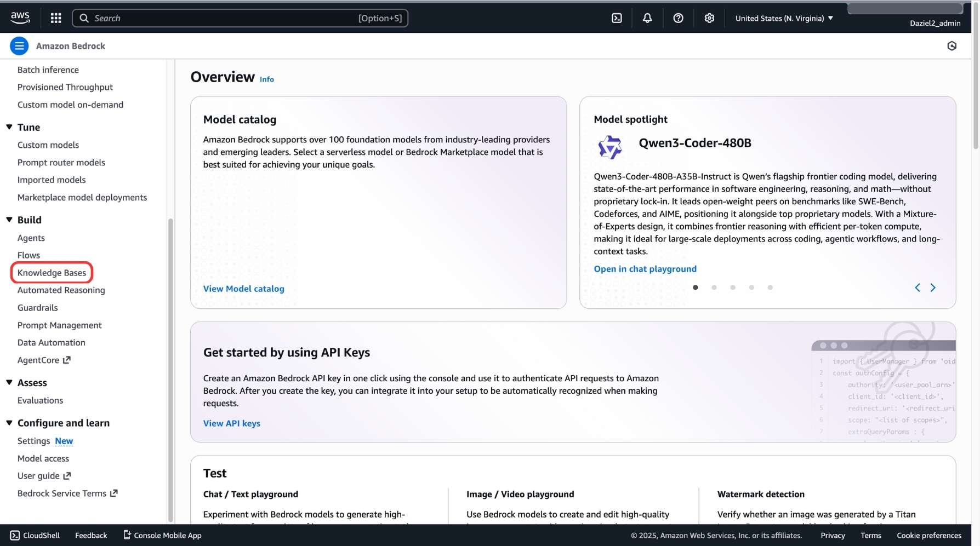Click the search input field

click(241, 18)
